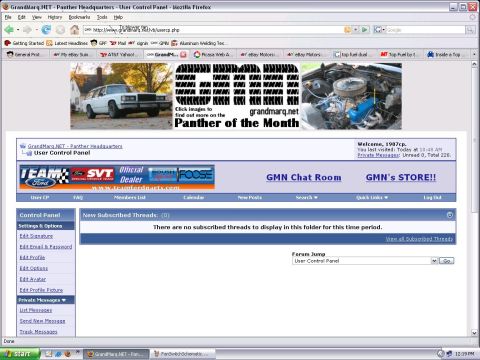Viewport: 480px width, 360px height.
Task: Open Members List in the navigation bar
Action: click(130, 197)
